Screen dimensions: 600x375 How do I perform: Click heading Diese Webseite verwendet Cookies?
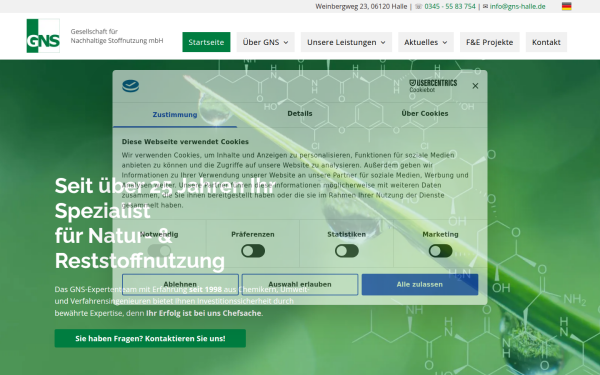coord(185,142)
